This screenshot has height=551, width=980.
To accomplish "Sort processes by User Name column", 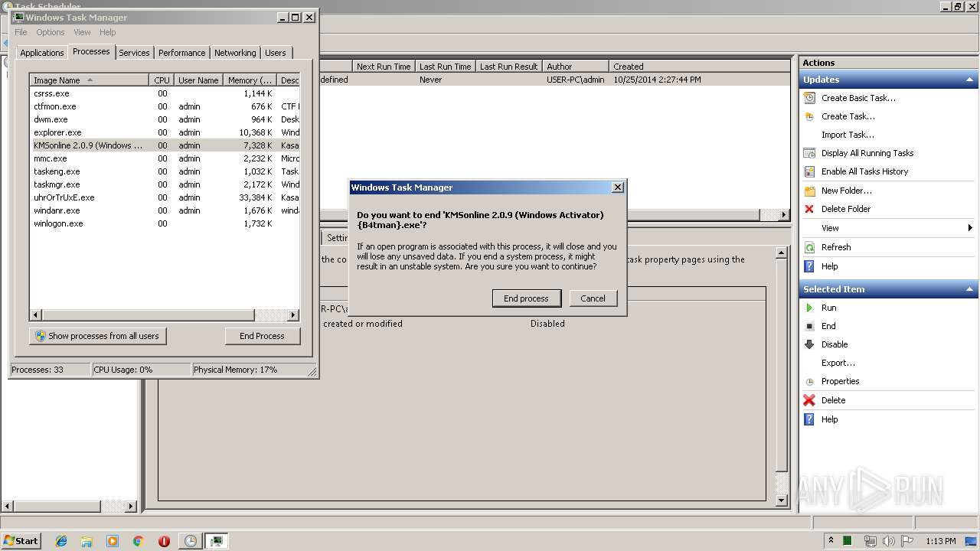I will click(x=198, y=80).
